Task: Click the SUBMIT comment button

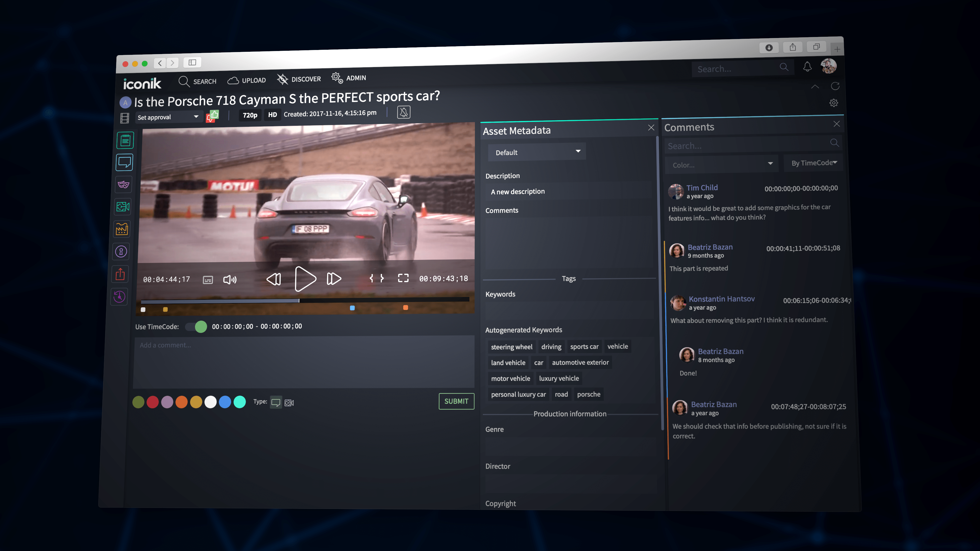Action: coord(456,401)
